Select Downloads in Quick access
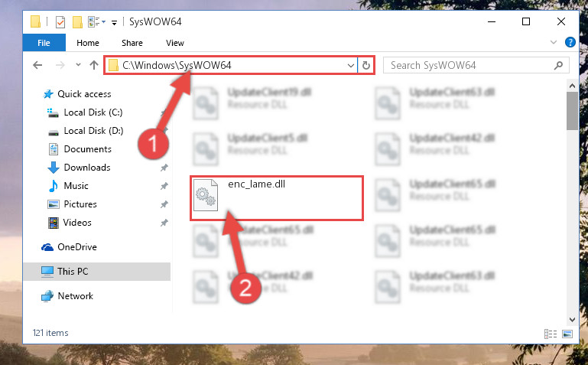This screenshot has width=588, height=365. pyautogui.click(x=87, y=168)
